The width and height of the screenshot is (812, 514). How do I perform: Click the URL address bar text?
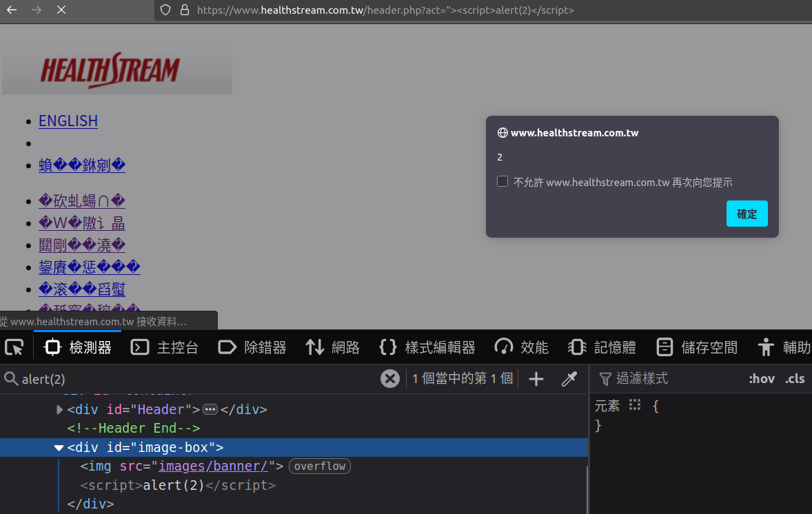point(385,10)
